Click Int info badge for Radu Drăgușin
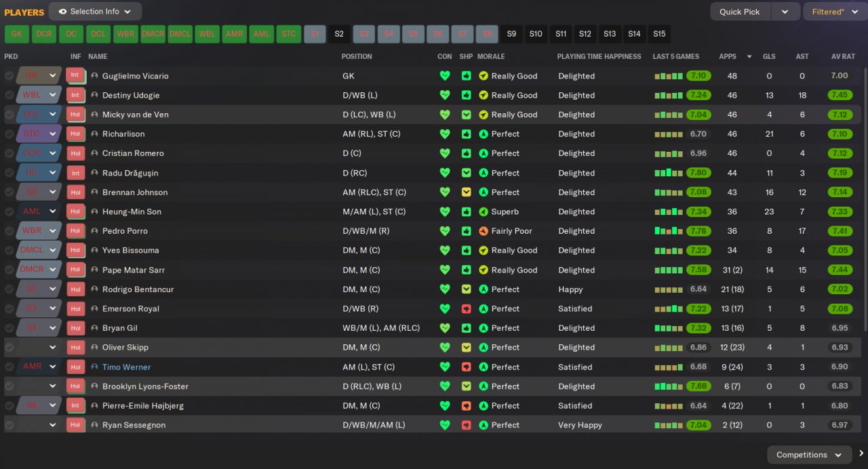The image size is (868, 469). click(x=75, y=173)
